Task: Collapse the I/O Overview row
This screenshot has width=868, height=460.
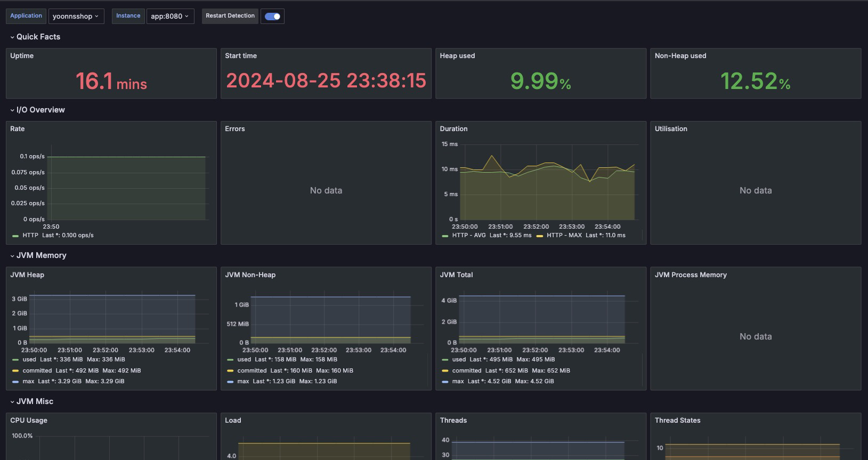Action: click(x=37, y=110)
